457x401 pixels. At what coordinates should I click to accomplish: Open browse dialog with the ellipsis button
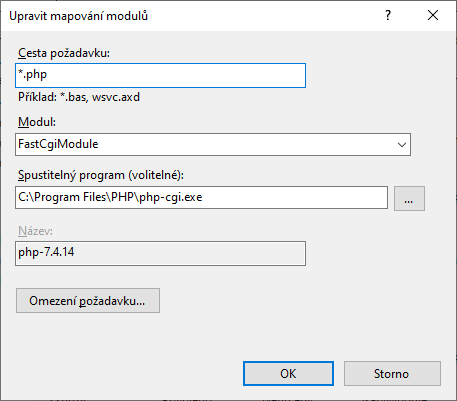click(x=409, y=198)
